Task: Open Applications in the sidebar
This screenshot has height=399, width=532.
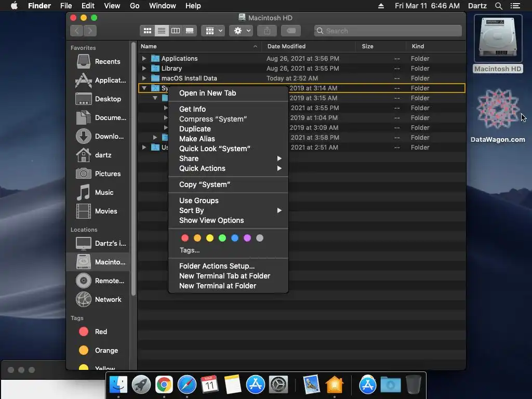Action: tap(98, 80)
